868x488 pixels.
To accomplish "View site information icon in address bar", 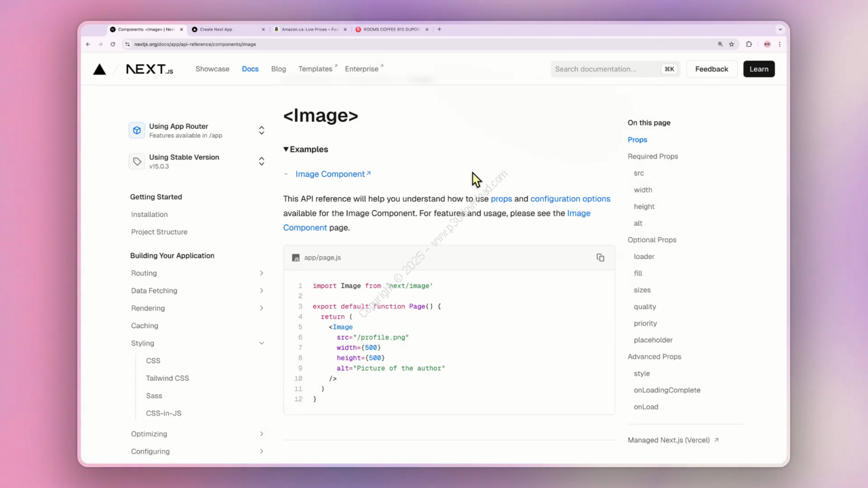I will [x=127, y=44].
